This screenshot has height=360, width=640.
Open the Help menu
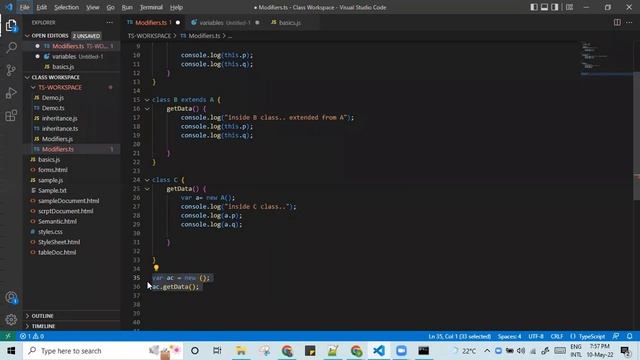click(x=176, y=7)
